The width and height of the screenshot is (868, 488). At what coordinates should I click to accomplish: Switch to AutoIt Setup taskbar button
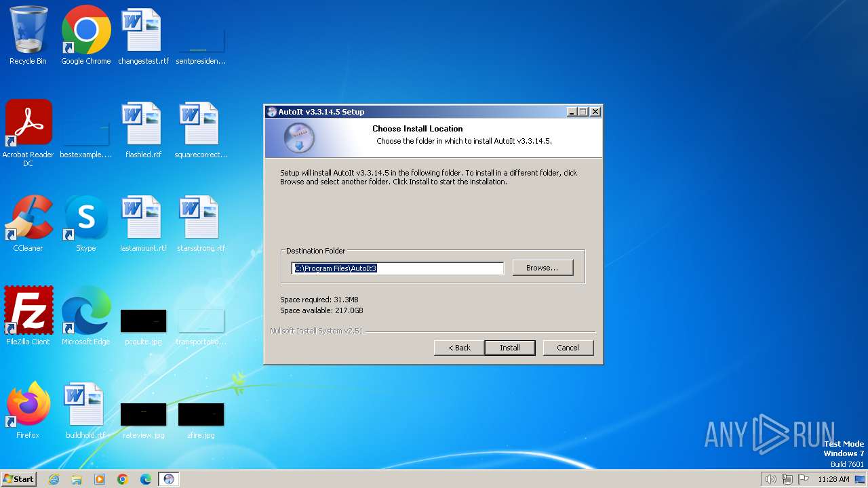[169, 479]
